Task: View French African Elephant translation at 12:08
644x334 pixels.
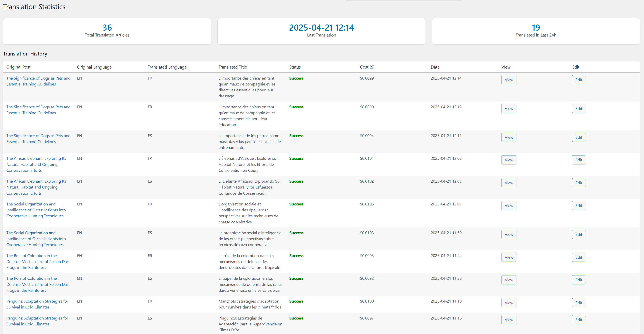Action: click(509, 160)
